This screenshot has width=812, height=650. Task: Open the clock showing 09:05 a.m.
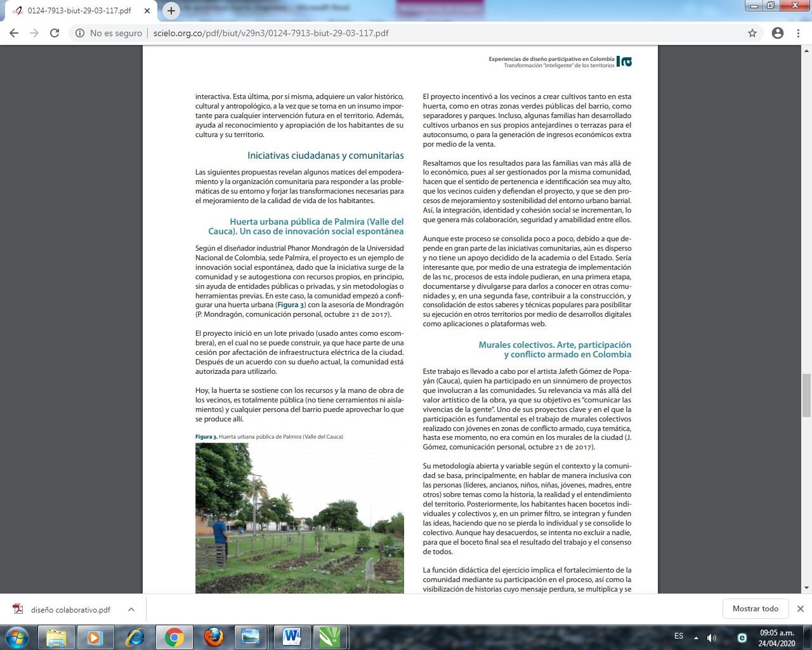[x=777, y=637]
